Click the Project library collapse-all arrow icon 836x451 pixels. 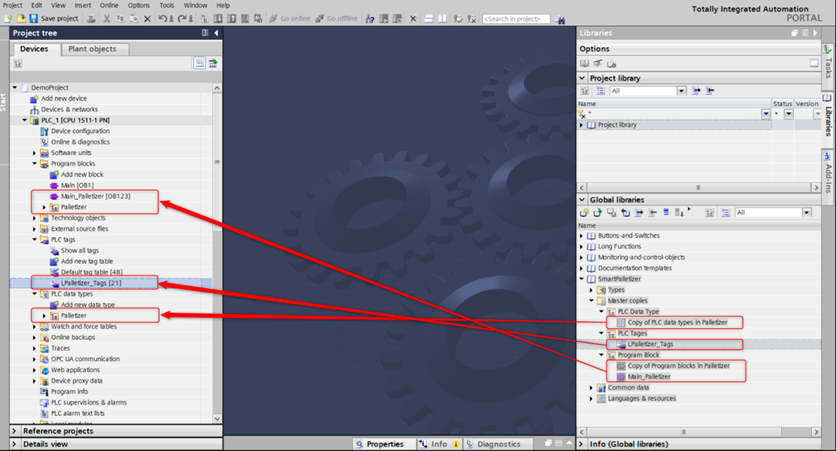click(x=710, y=91)
